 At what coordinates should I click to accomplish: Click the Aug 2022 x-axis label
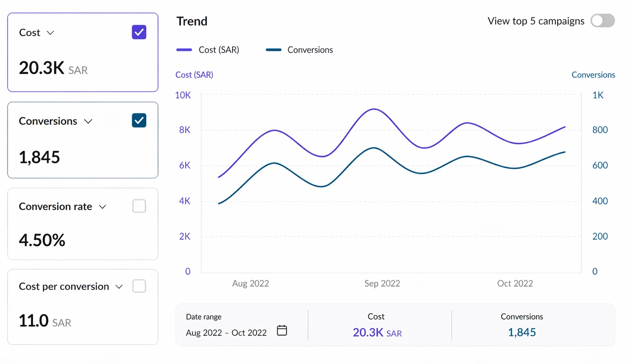tap(250, 284)
